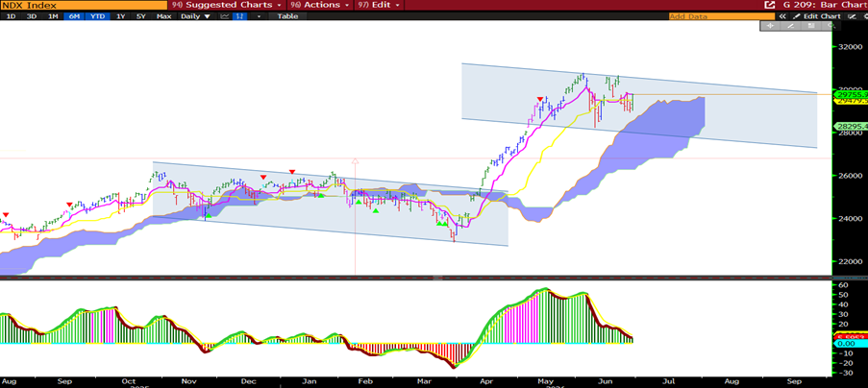
Task: Open the Daily periodicity dropdown
Action: tap(195, 16)
